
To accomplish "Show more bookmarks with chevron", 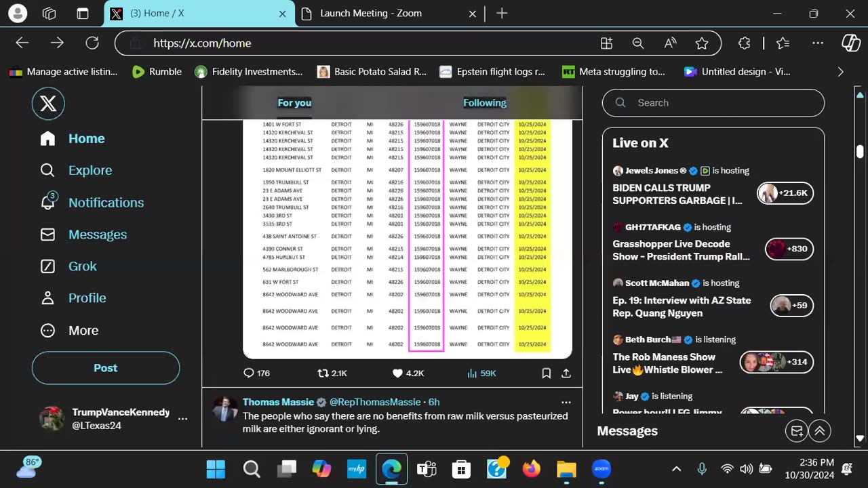I will pyautogui.click(x=841, y=72).
